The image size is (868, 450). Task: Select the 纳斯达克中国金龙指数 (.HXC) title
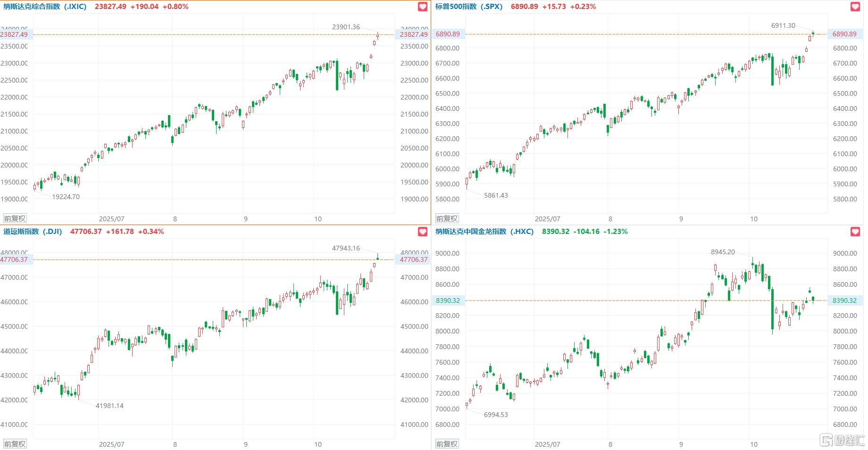[484, 232]
